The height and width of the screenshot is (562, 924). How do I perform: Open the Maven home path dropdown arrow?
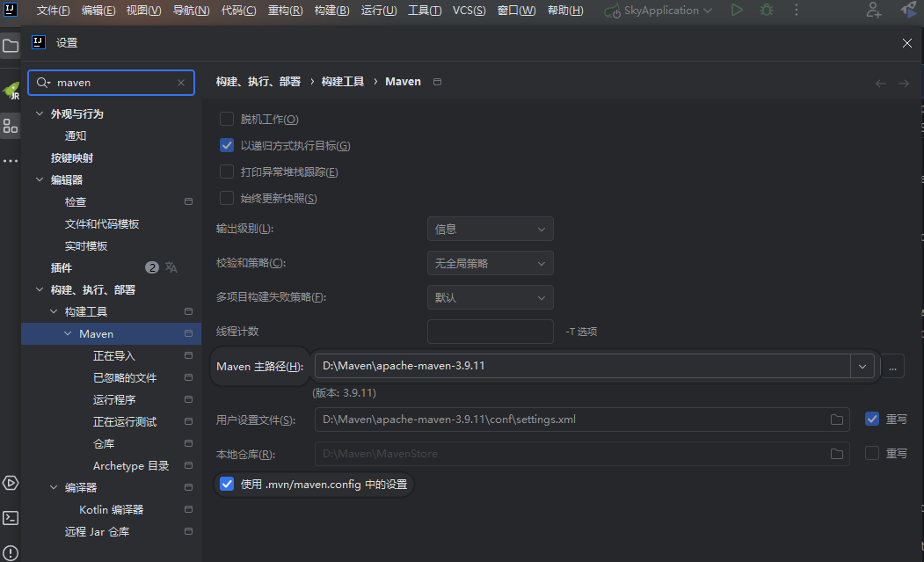tap(862, 366)
